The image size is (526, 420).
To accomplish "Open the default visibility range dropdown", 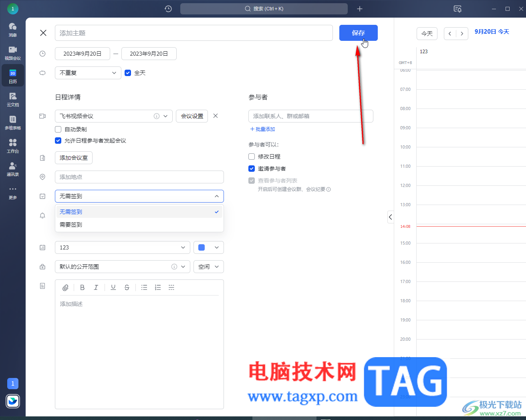I will pos(123,267).
